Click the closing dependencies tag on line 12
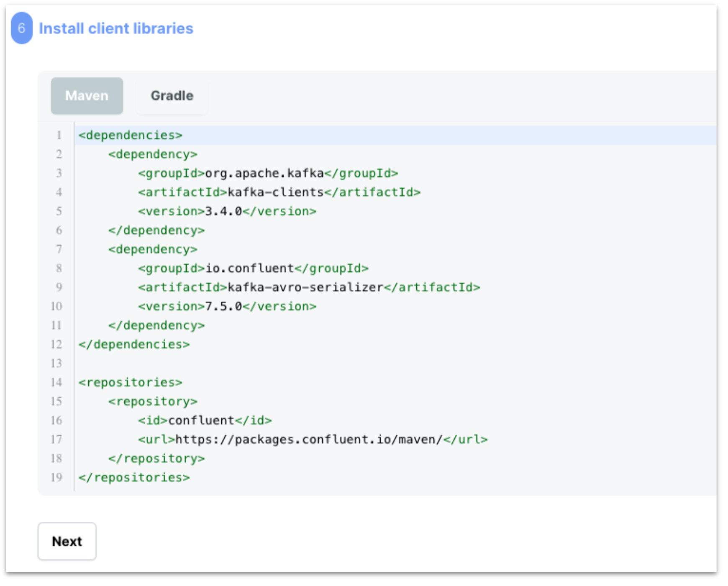Screen dimensions: 728x586 (x=134, y=344)
